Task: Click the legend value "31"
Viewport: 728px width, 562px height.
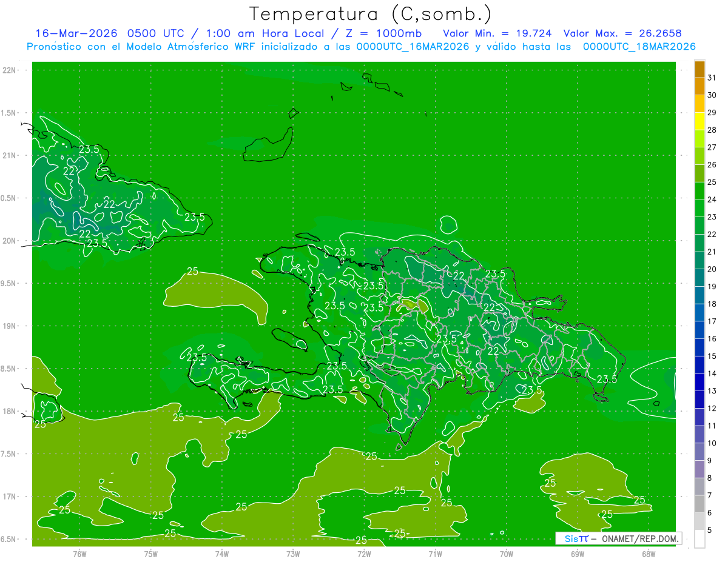Action: tap(712, 78)
